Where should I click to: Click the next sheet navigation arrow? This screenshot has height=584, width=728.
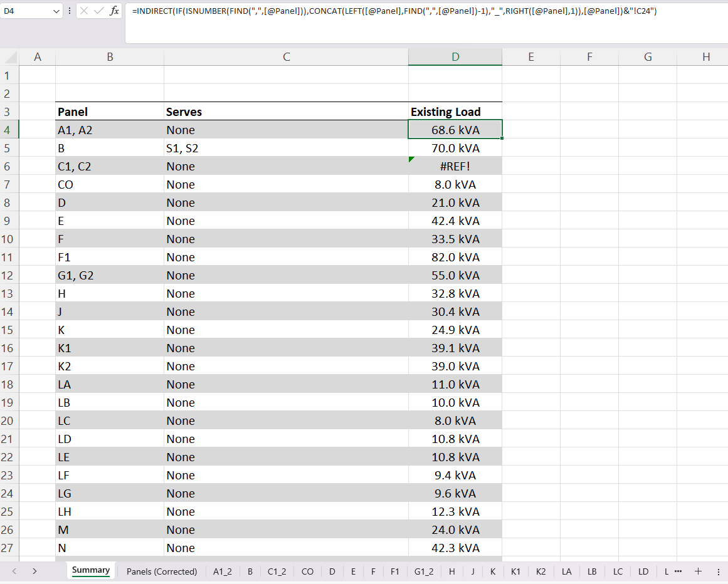point(35,571)
